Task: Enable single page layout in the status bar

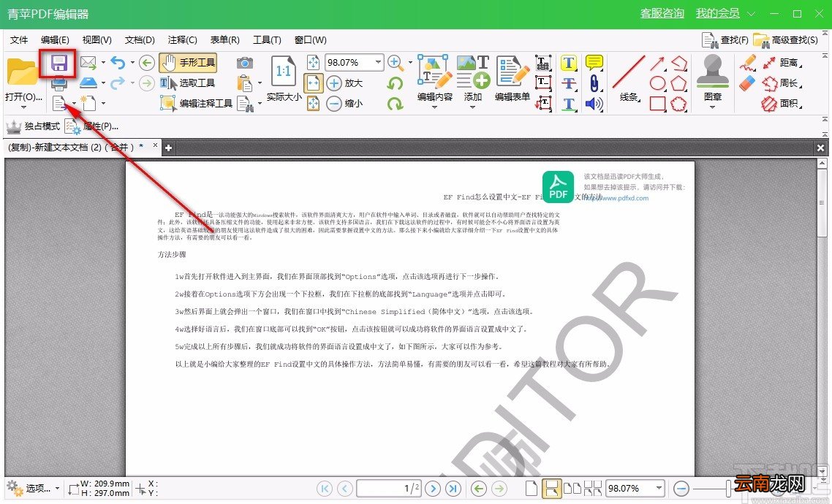Action: [x=531, y=488]
